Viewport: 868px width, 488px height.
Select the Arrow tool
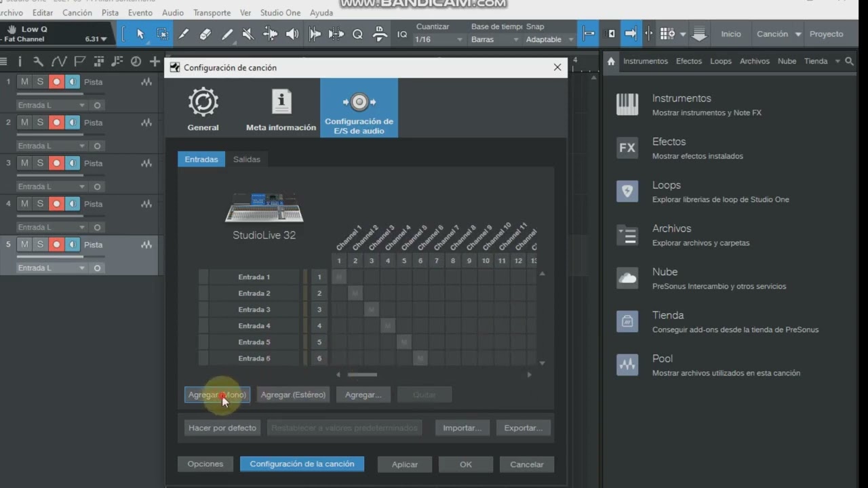(x=140, y=34)
